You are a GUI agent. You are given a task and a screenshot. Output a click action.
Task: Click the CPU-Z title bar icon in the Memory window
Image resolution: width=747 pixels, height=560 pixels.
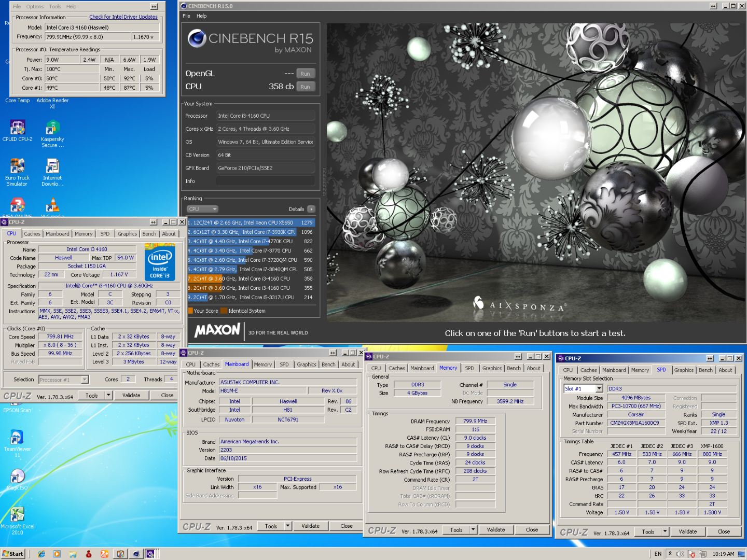(x=369, y=357)
